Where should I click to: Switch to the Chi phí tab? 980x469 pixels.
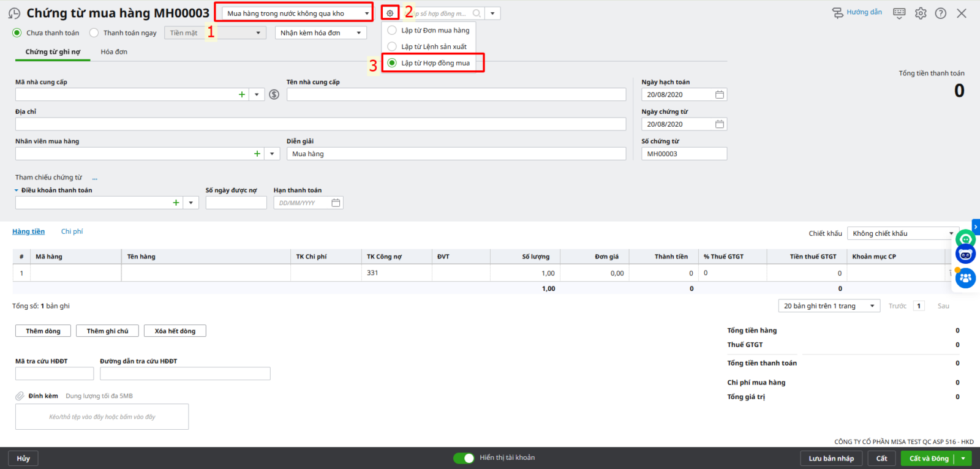(x=72, y=231)
